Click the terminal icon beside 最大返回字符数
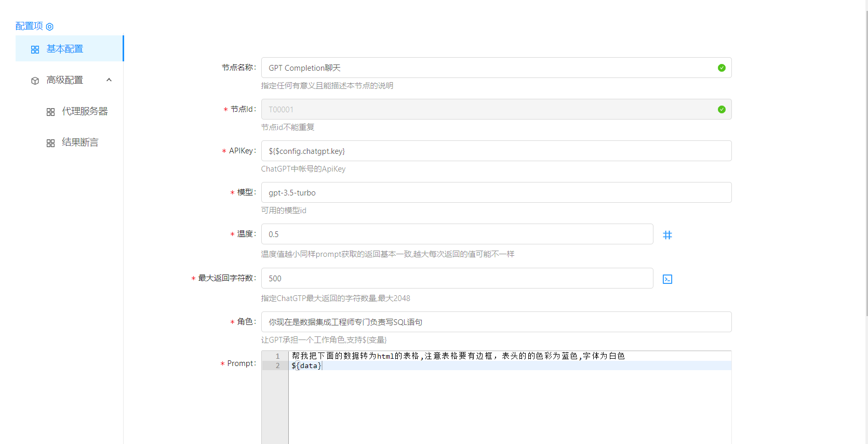 [667, 279]
